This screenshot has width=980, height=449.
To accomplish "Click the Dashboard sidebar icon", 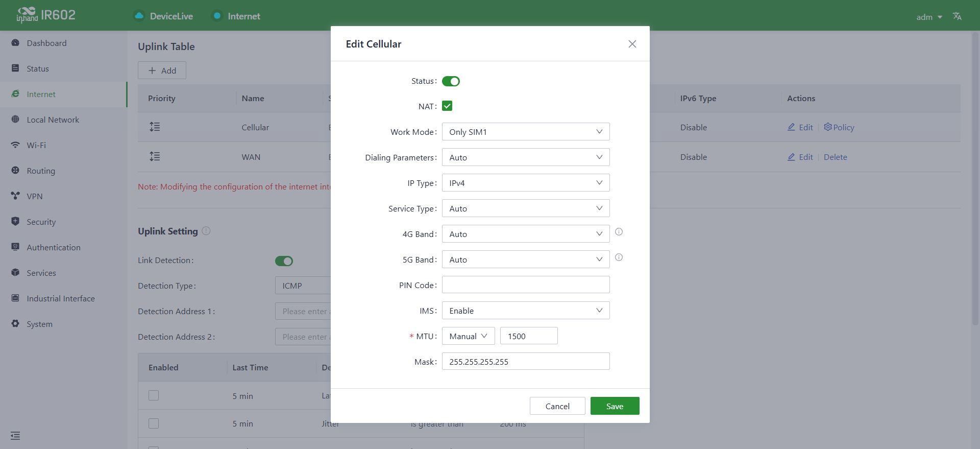I will point(15,43).
